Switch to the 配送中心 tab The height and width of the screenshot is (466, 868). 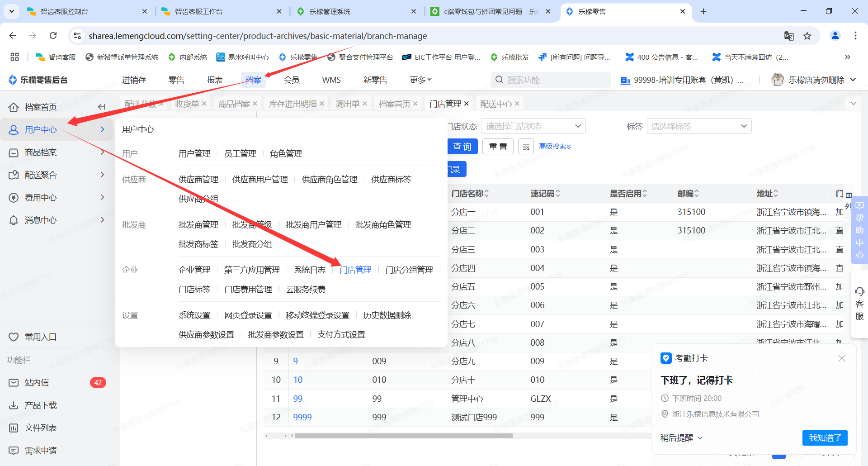pos(495,104)
